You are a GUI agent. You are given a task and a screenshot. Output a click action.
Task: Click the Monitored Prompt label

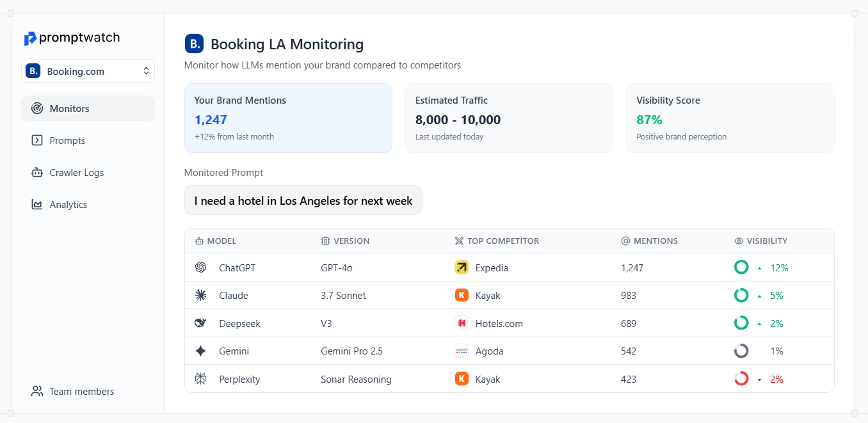pyautogui.click(x=223, y=172)
